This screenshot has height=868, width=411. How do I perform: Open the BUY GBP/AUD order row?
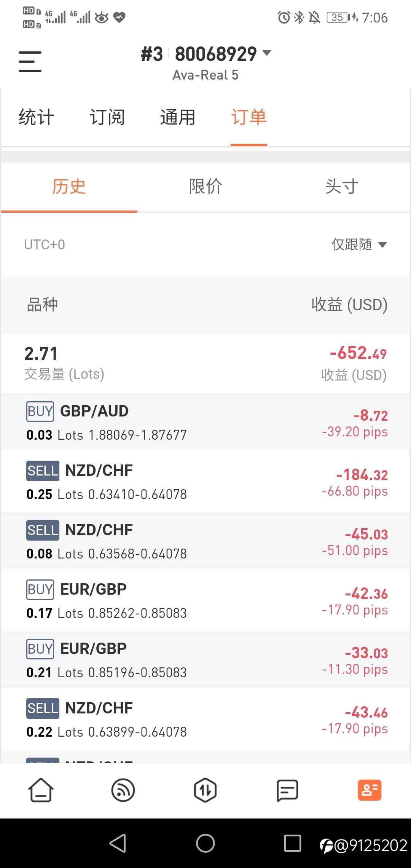coord(205,422)
